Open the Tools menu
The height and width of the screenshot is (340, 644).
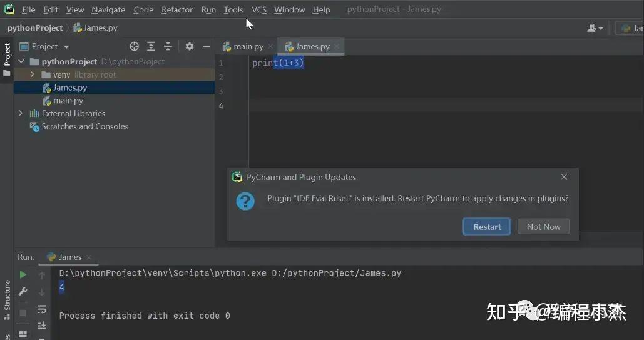tap(233, 9)
